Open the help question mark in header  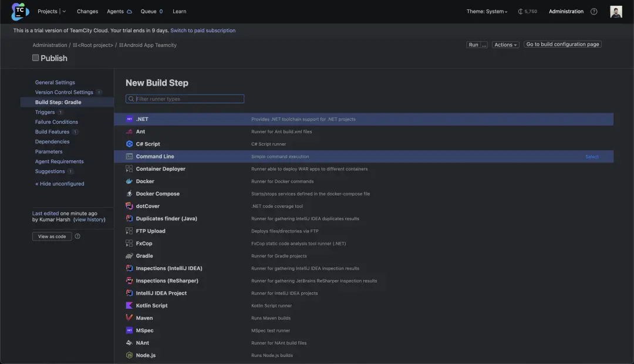click(x=594, y=11)
